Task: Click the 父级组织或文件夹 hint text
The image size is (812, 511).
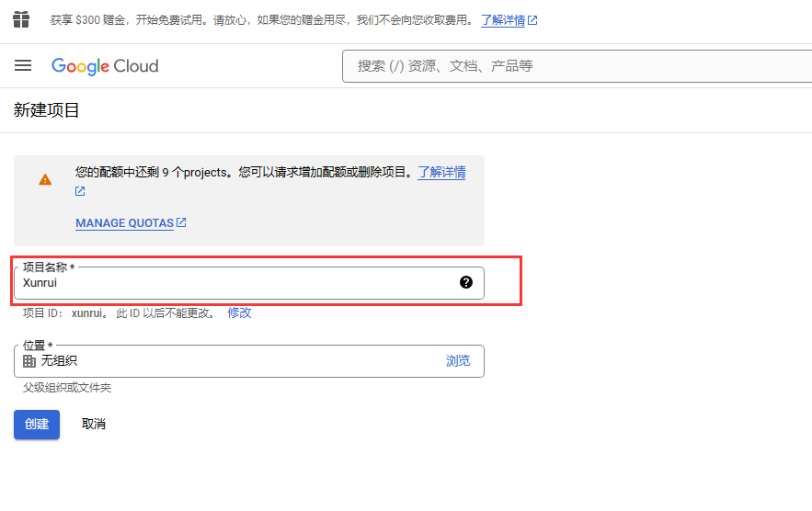Action: pyautogui.click(x=67, y=388)
